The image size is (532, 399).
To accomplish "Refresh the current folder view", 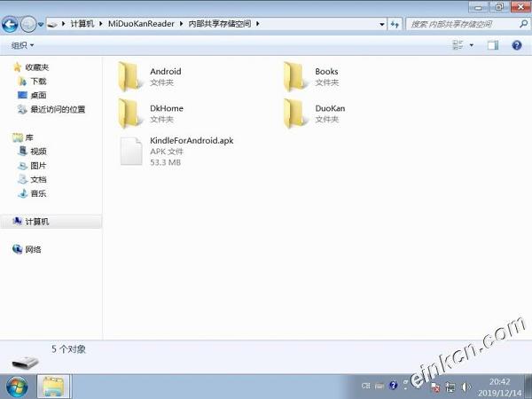I will click(395, 24).
